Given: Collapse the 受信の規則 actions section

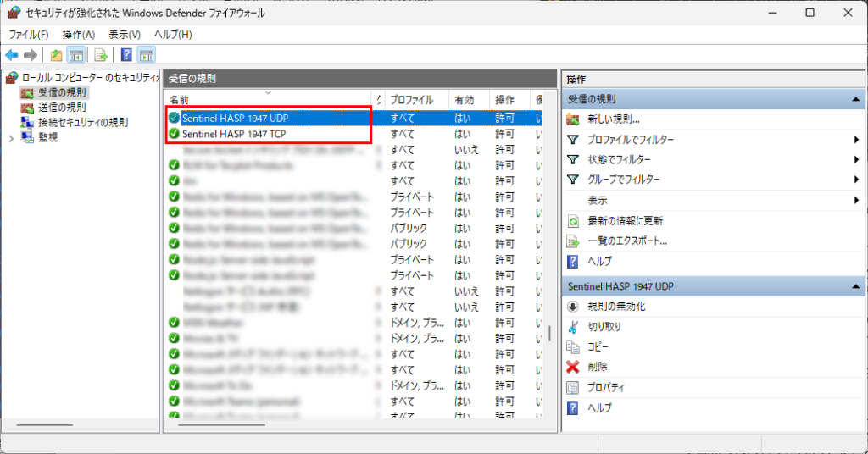Looking at the screenshot, I should click(855, 99).
